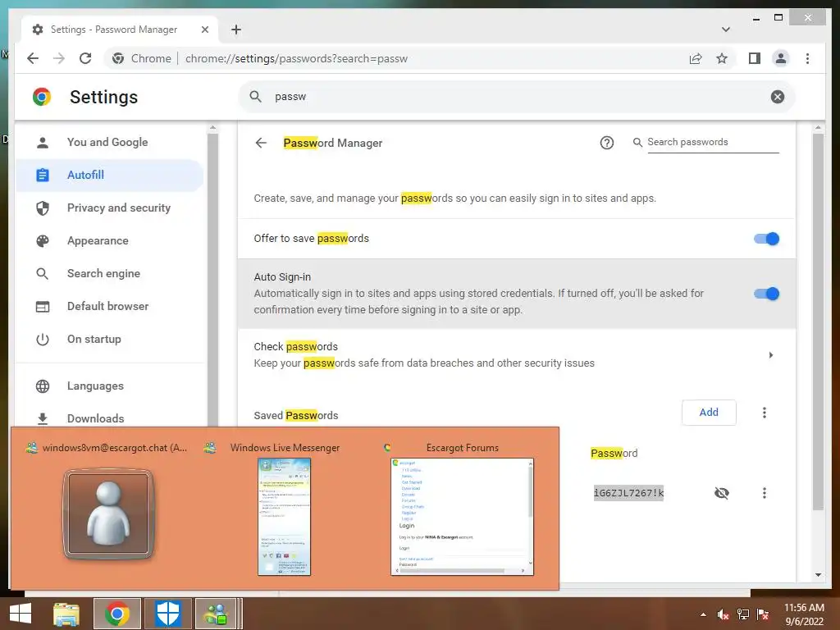This screenshot has height=630, width=840.
Task: Open the tab search dropdown chevron
Action: [x=725, y=30]
